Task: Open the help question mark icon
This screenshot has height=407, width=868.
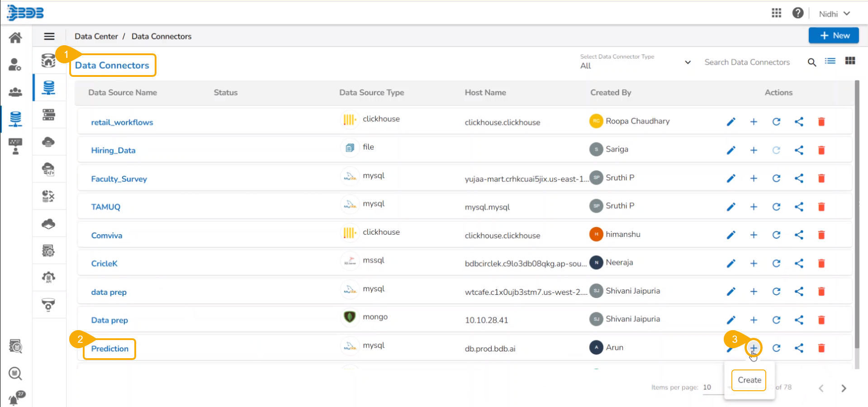Action: click(797, 13)
